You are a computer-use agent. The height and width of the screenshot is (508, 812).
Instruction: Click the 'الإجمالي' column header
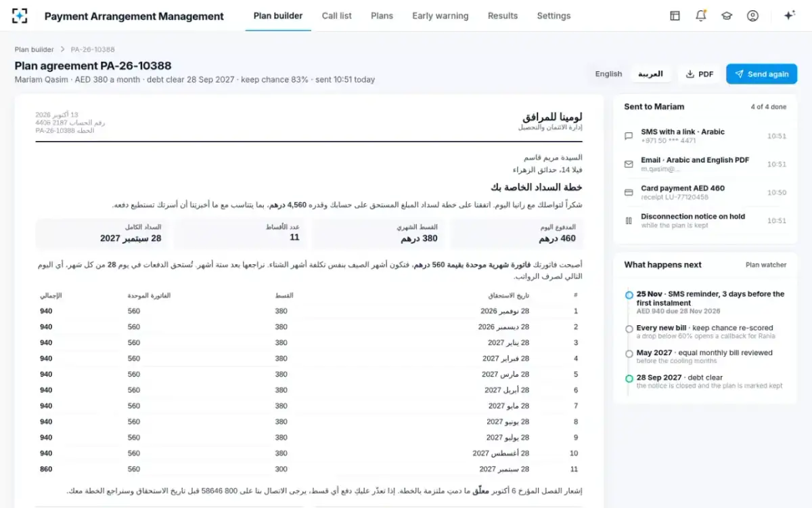(51, 295)
